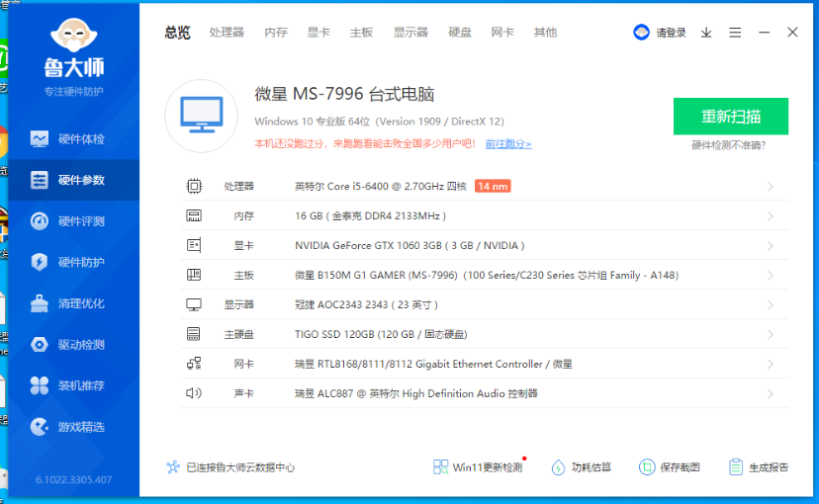The image size is (819, 504).
Task: Click the 声卡 speaker icon
Action: click(x=194, y=393)
